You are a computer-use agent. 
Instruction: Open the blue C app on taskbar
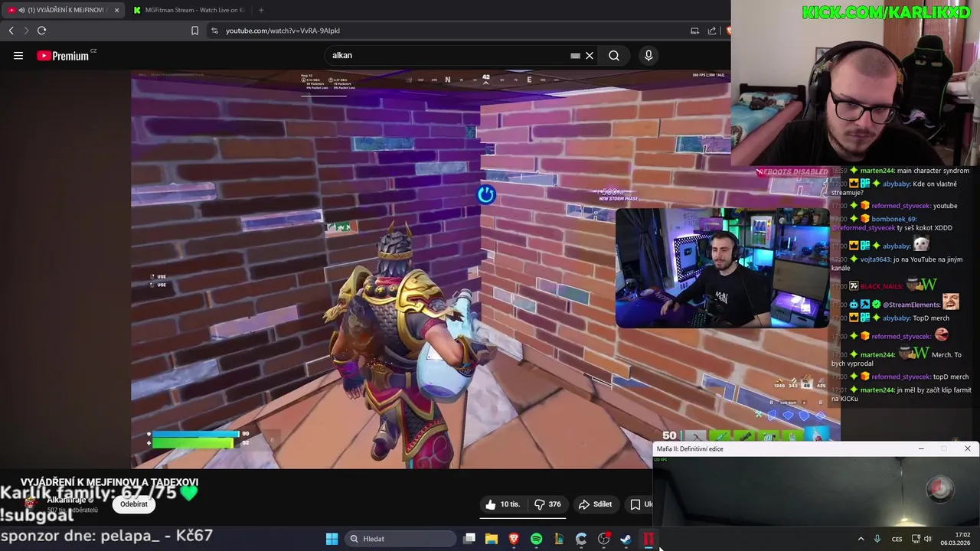click(581, 539)
